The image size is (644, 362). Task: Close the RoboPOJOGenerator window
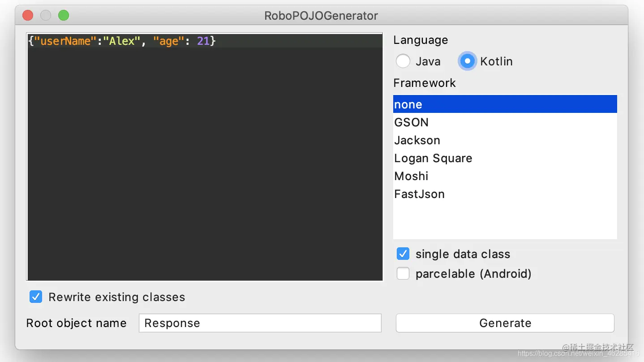coord(28,16)
